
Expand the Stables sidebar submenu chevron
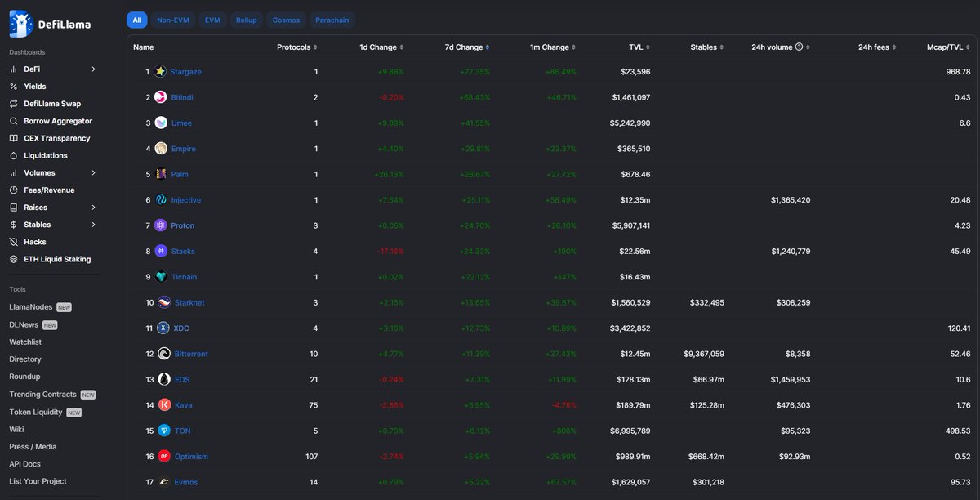(x=94, y=225)
